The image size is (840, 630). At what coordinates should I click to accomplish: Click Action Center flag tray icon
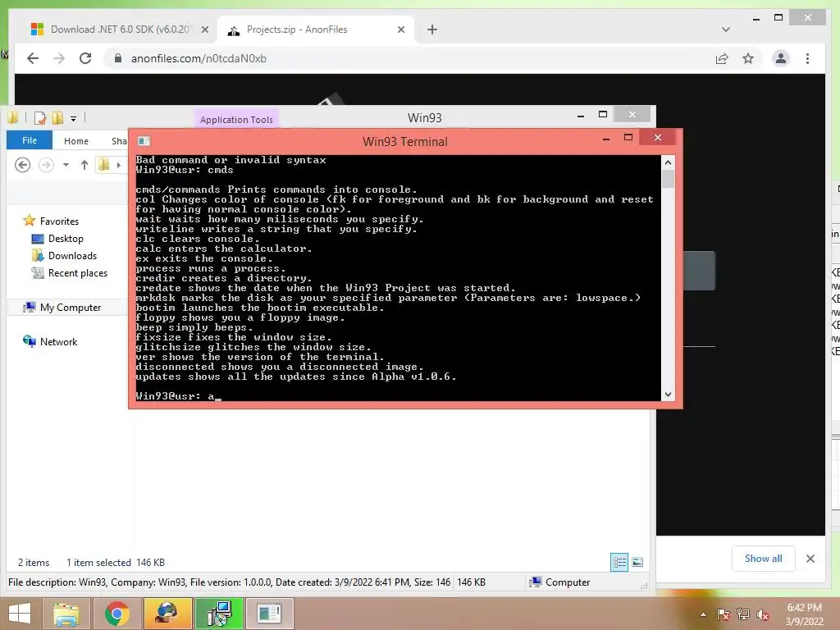(x=723, y=614)
